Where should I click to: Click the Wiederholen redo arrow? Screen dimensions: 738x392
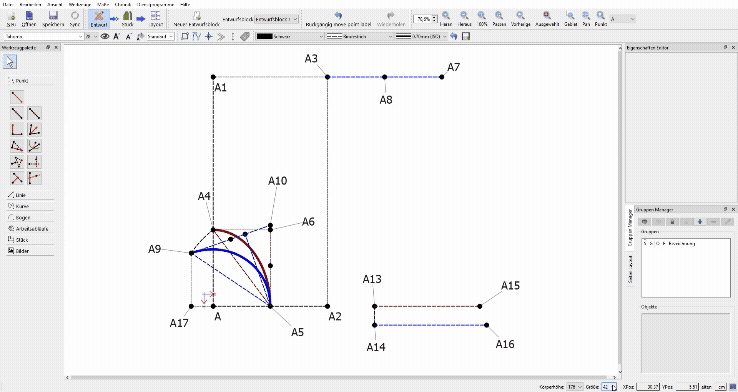[391, 18]
